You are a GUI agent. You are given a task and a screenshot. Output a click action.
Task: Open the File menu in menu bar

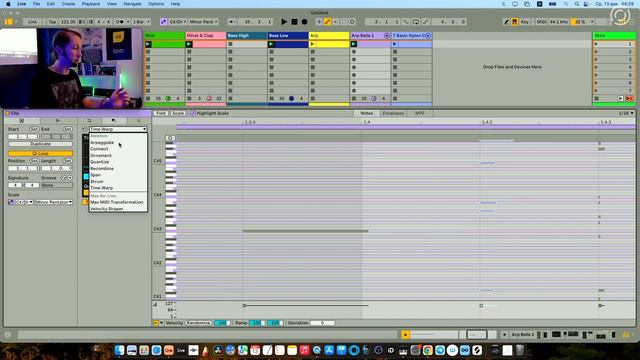point(36,4)
